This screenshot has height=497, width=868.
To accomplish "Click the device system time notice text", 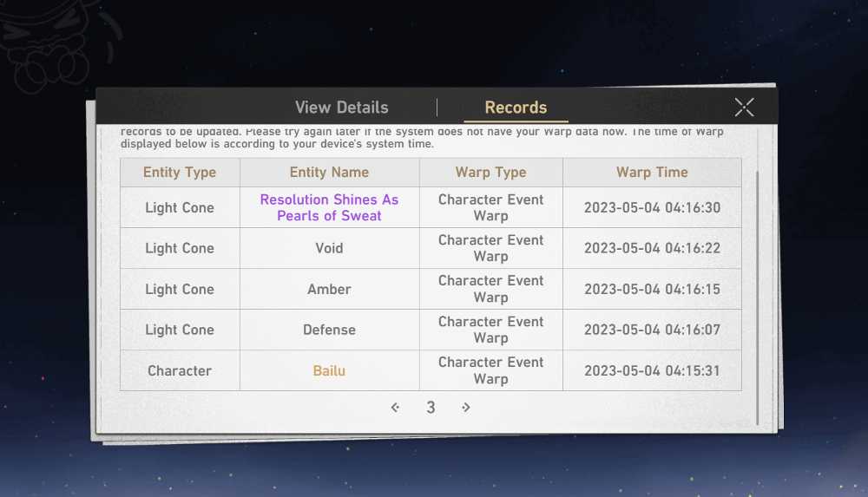I will 422,138.
